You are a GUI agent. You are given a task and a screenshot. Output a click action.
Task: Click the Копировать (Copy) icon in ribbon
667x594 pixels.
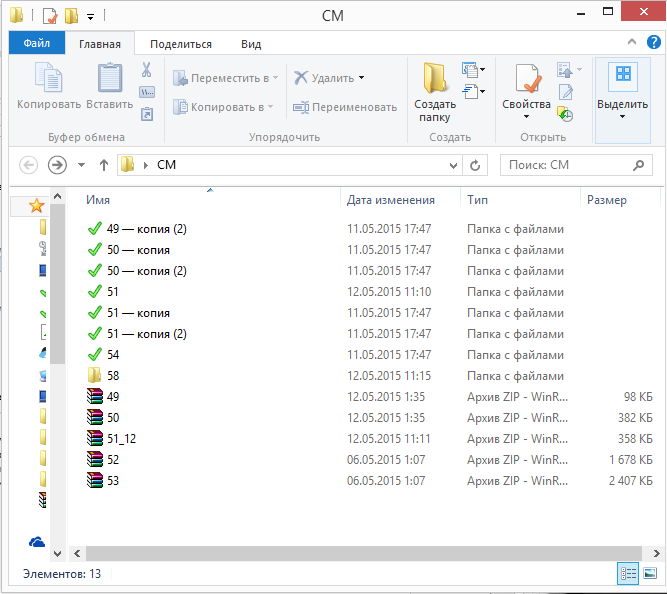click(x=48, y=80)
